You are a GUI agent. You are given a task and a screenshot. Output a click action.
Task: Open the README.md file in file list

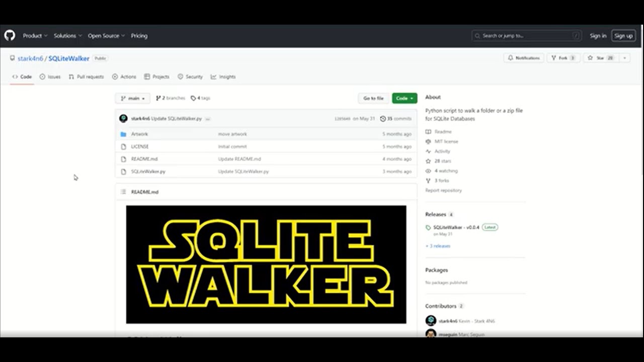click(144, 159)
